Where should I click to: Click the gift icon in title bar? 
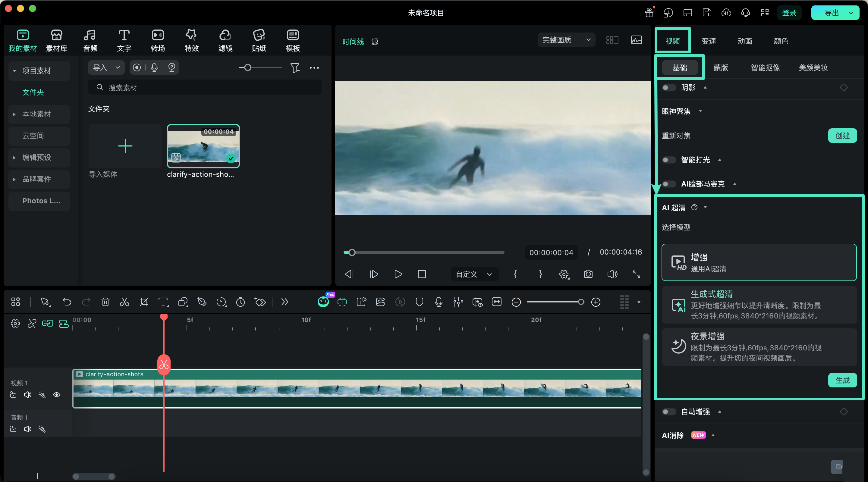649,13
